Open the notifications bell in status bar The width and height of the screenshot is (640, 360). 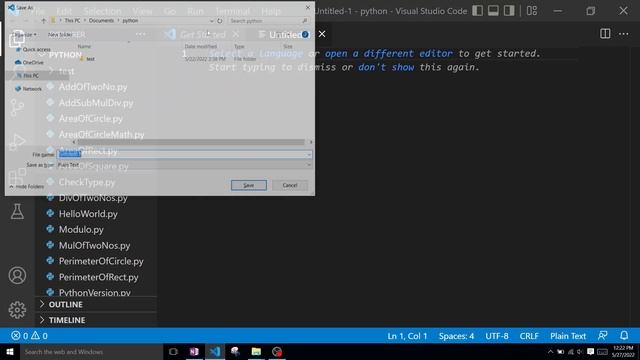624,336
